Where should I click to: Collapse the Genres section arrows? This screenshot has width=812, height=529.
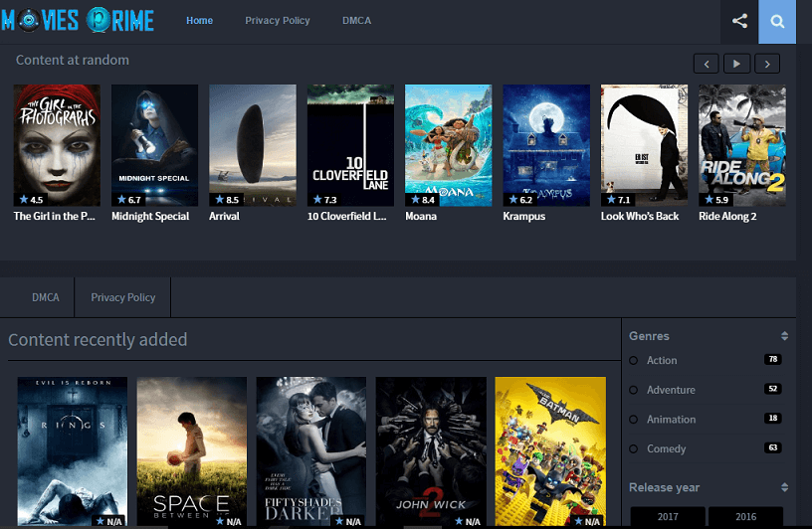[x=784, y=336]
